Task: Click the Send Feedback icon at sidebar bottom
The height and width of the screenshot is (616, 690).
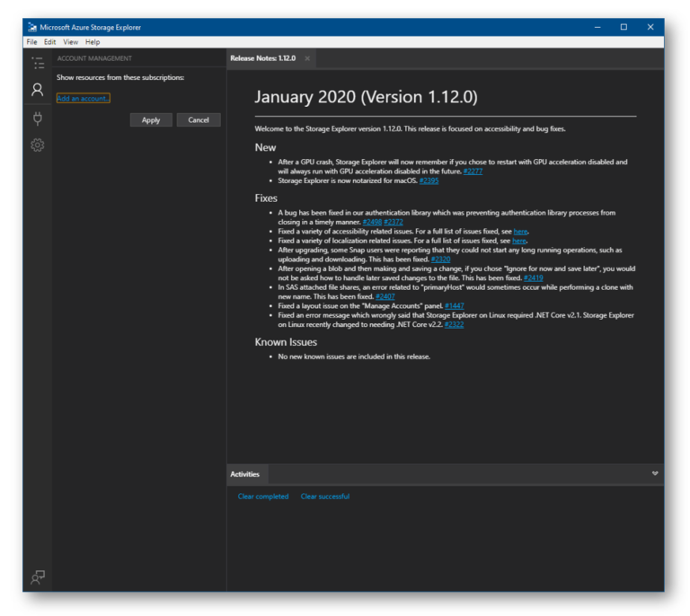Action: [x=38, y=576]
